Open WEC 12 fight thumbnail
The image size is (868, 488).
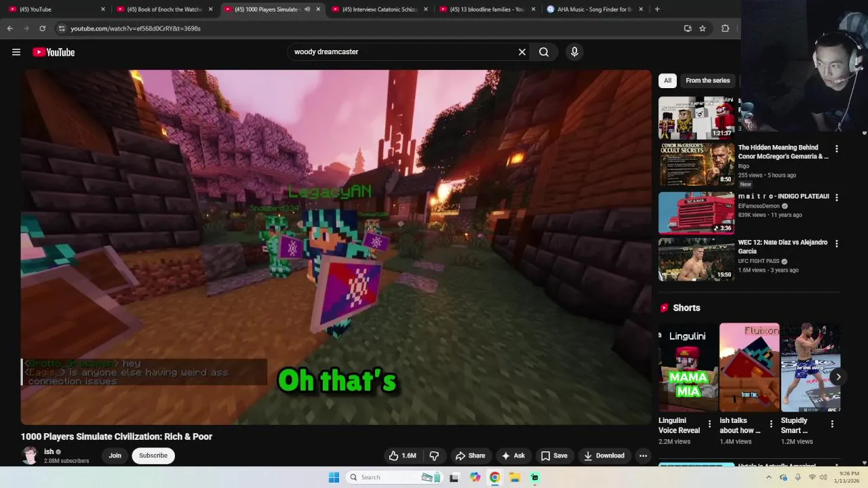coord(696,259)
